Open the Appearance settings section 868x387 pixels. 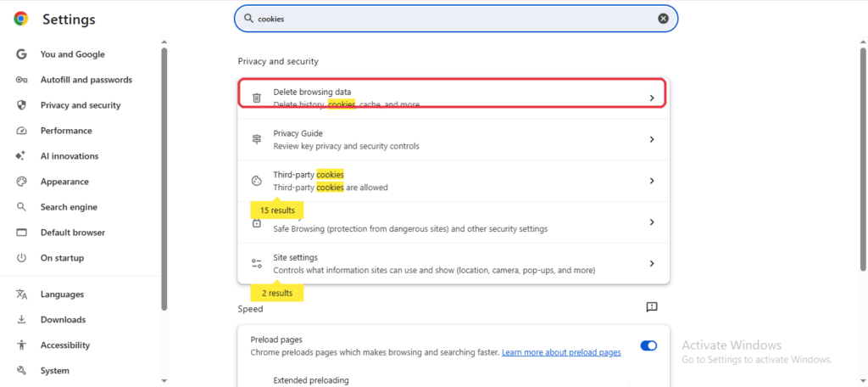pos(64,182)
